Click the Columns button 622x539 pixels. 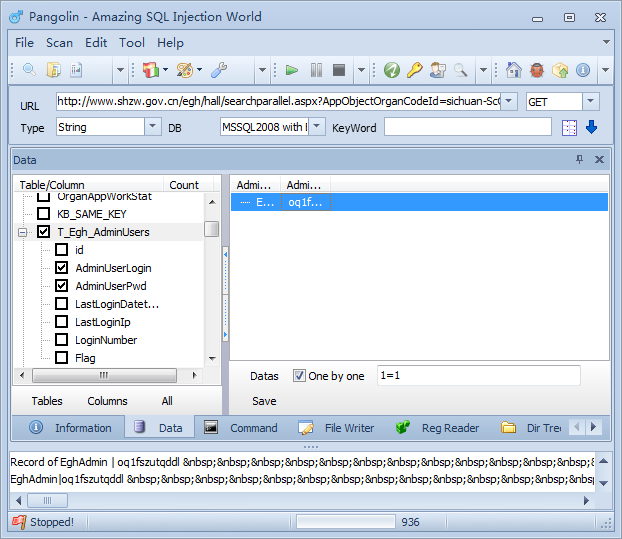(107, 401)
